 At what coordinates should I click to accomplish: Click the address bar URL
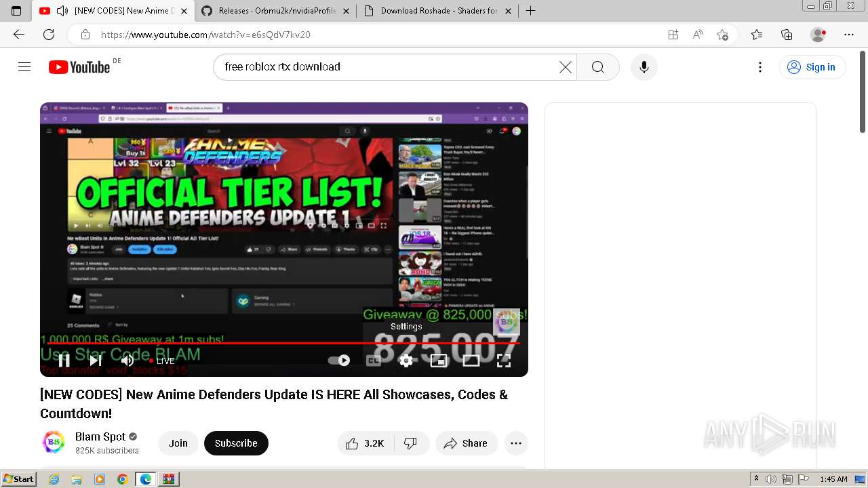coord(205,35)
